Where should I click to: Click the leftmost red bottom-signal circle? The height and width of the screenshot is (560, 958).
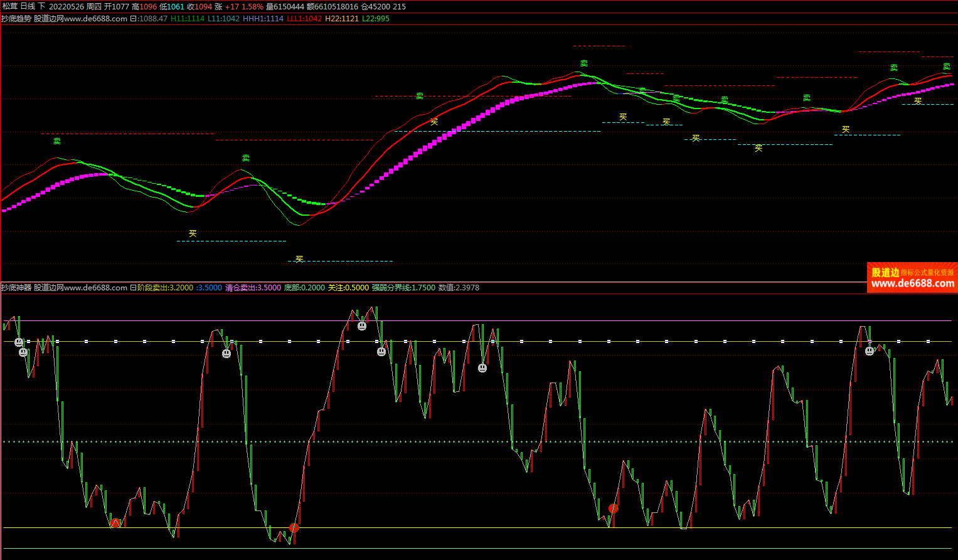coord(115,523)
